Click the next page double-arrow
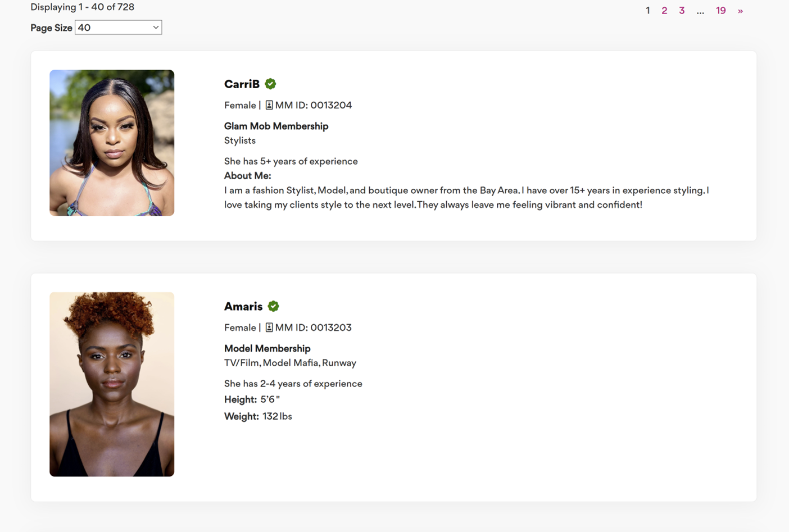Screen dimensions: 789x532 pyautogui.click(x=740, y=11)
